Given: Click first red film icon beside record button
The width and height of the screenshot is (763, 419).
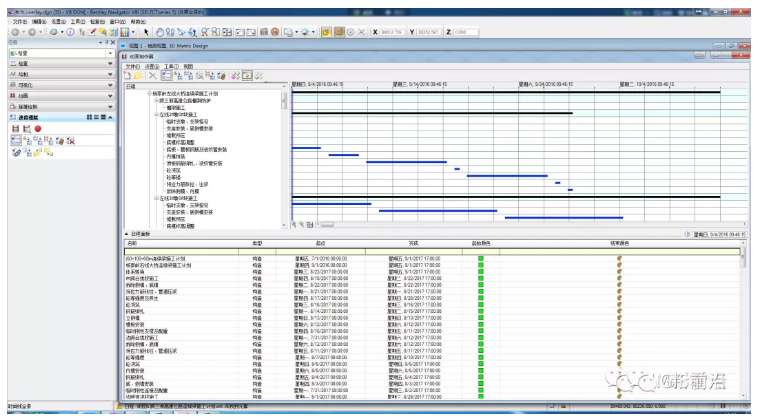Looking at the screenshot, I should click(x=16, y=128).
